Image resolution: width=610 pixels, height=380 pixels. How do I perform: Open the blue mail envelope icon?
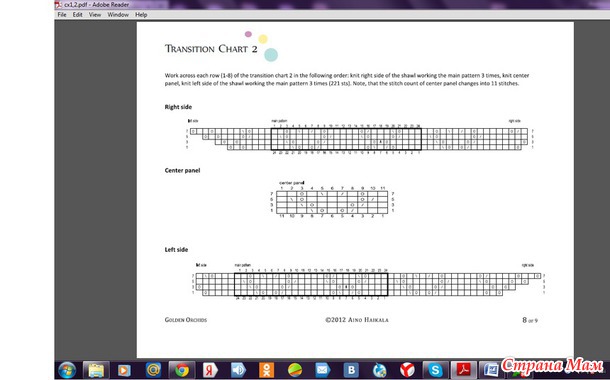tap(323, 370)
